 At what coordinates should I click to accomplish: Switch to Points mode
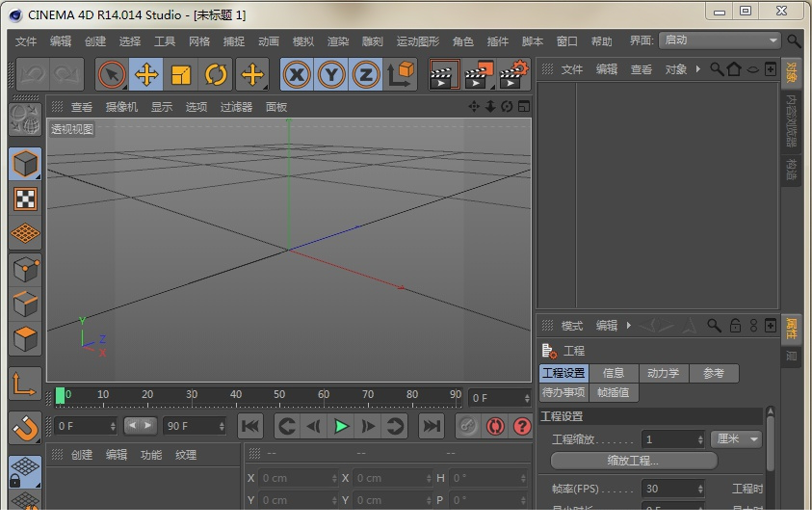[x=25, y=270]
